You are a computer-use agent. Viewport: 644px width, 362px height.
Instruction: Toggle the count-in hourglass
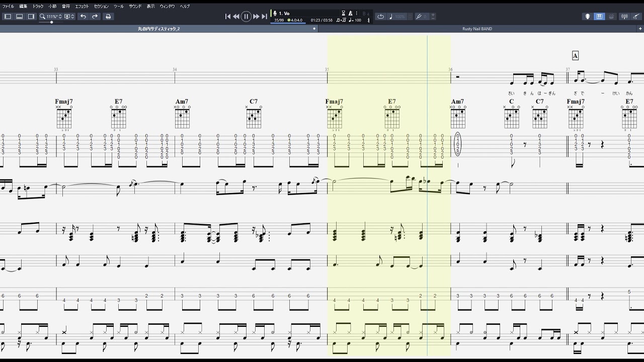tap(344, 13)
